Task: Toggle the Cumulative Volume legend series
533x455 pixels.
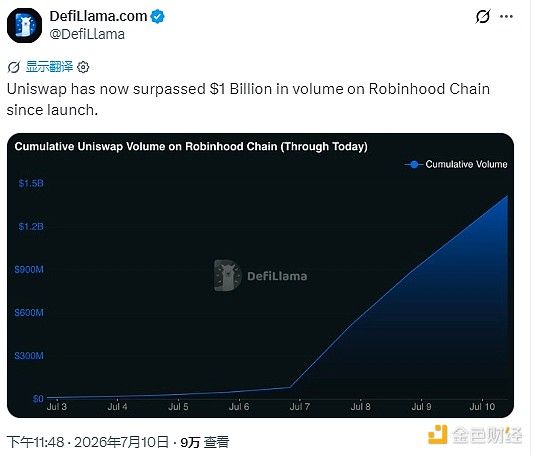Action: pos(456,164)
